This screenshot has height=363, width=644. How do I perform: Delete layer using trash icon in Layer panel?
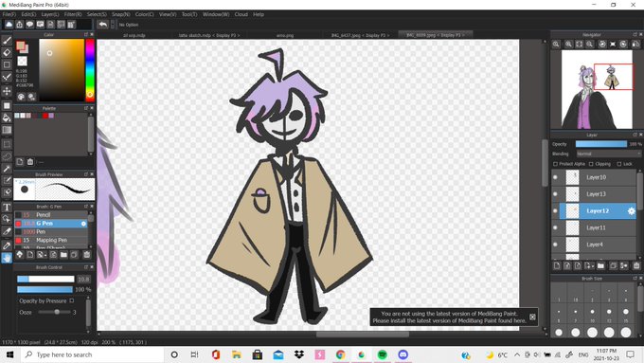click(636, 266)
